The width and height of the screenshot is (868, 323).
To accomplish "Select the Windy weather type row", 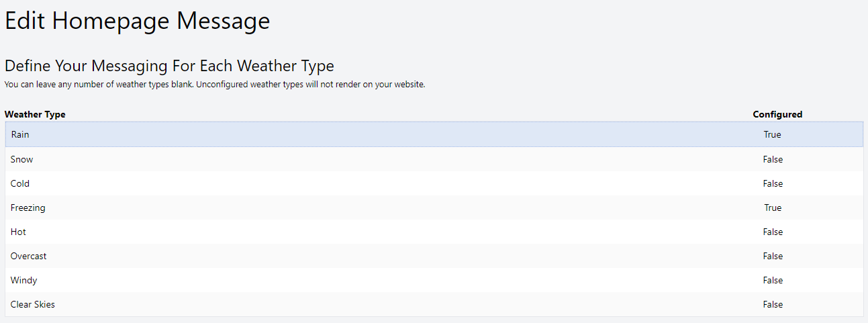I will (x=434, y=280).
